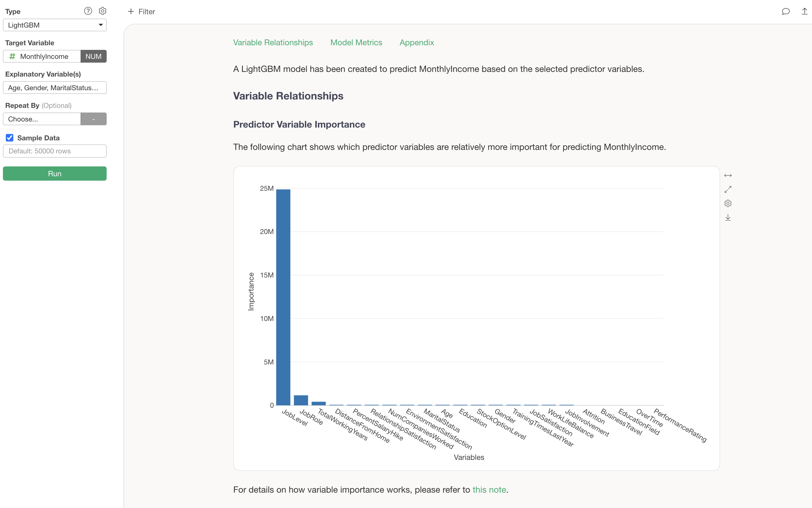Jump to Model Metrics section

tap(356, 43)
